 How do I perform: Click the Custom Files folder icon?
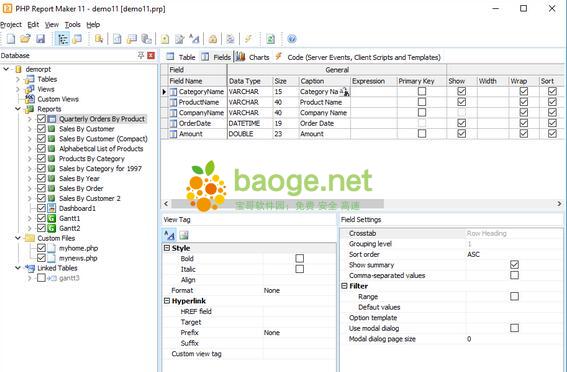tap(30, 238)
